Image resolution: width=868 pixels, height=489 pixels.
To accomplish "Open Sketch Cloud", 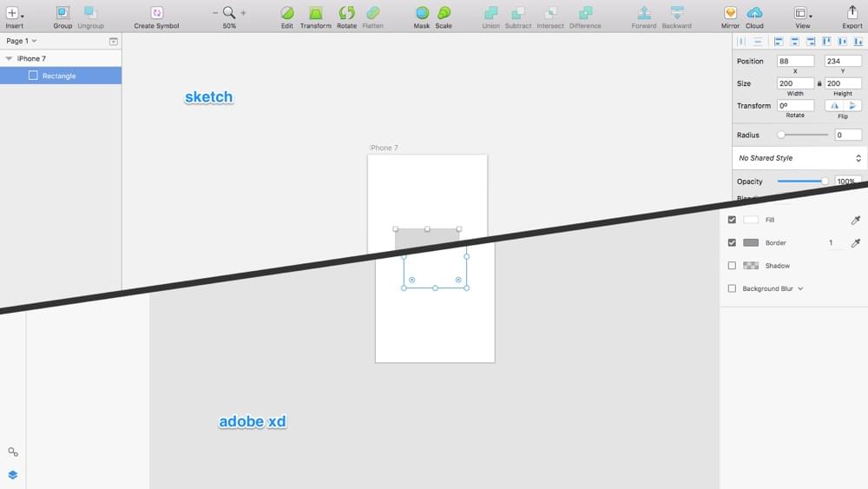I will [754, 13].
